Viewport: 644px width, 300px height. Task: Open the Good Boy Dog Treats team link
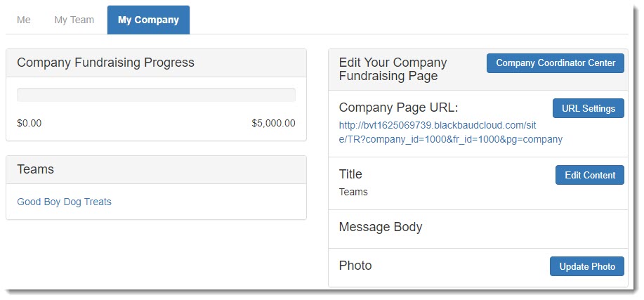point(64,202)
